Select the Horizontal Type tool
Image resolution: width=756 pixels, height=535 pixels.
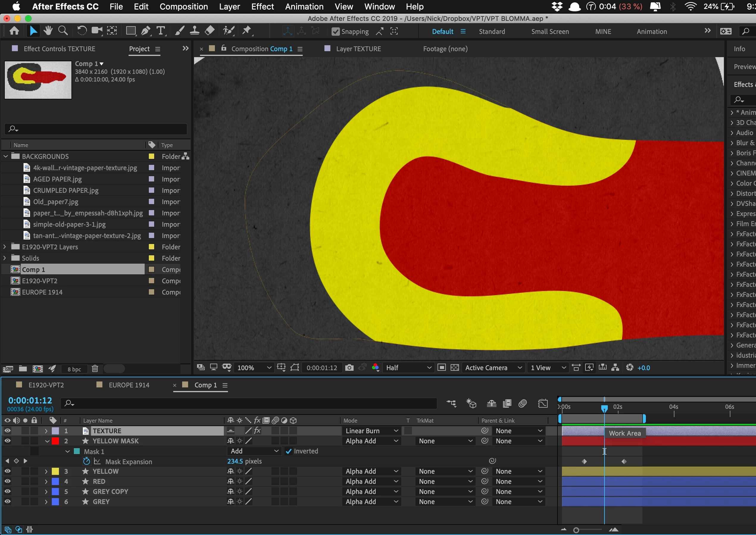(x=160, y=31)
